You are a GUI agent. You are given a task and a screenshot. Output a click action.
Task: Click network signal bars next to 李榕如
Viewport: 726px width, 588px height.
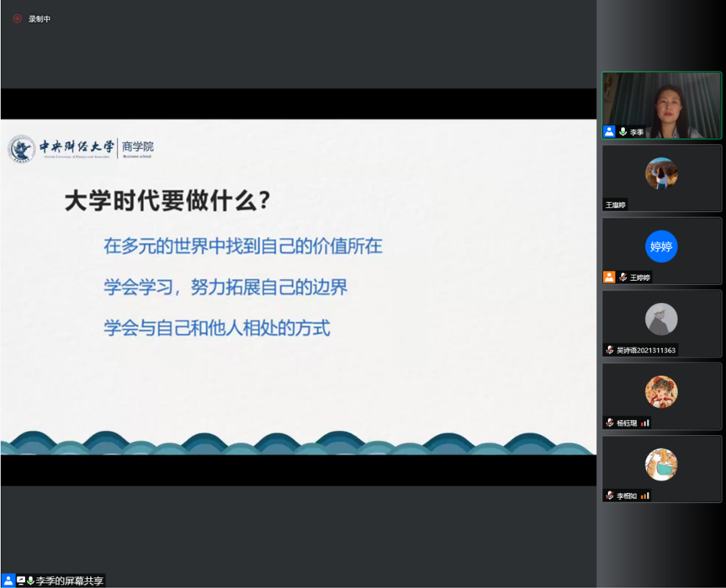pyautogui.click(x=645, y=495)
